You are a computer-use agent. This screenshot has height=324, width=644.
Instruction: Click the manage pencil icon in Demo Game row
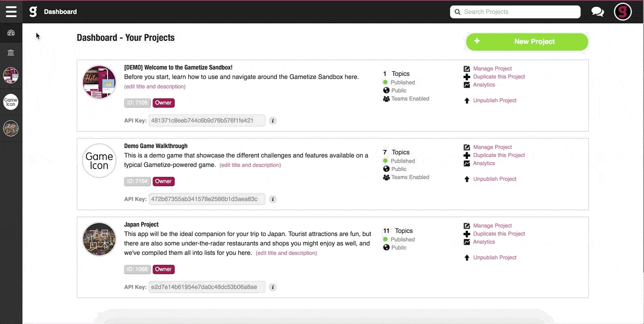coord(467,147)
